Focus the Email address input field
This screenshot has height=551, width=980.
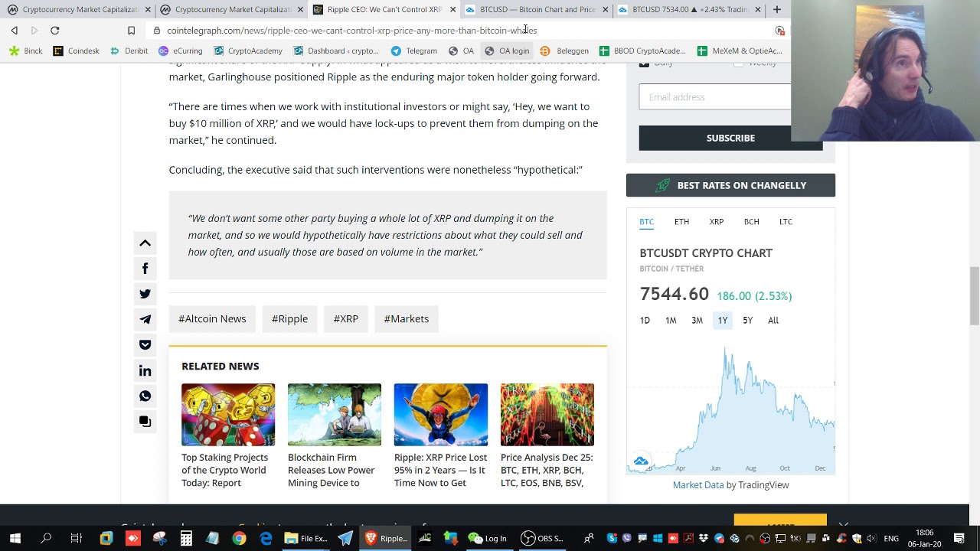point(715,97)
